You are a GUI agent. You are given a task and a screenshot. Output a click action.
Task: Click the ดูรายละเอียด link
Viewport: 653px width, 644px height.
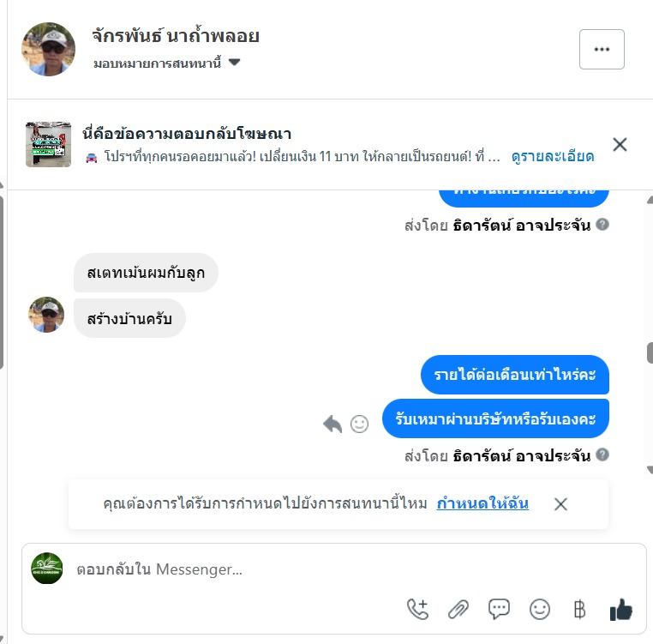tap(553, 156)
